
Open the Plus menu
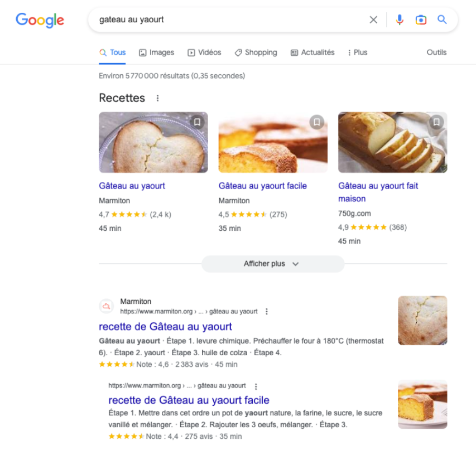(x=357, y=52)
